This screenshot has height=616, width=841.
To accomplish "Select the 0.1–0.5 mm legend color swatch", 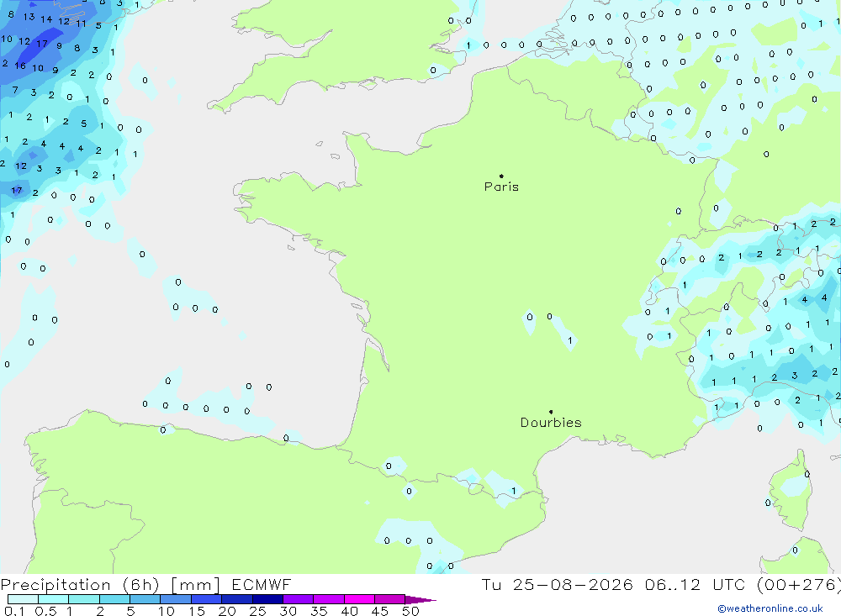I will [x=23, y=599].
